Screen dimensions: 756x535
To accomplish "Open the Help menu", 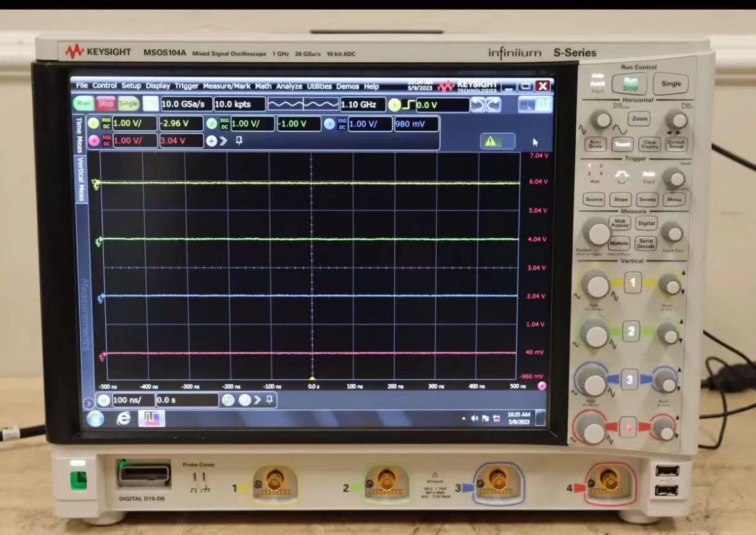I will [x=371, y=87].
